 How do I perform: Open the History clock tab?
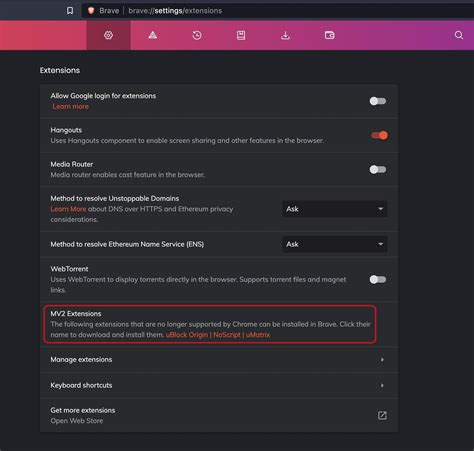197,35
